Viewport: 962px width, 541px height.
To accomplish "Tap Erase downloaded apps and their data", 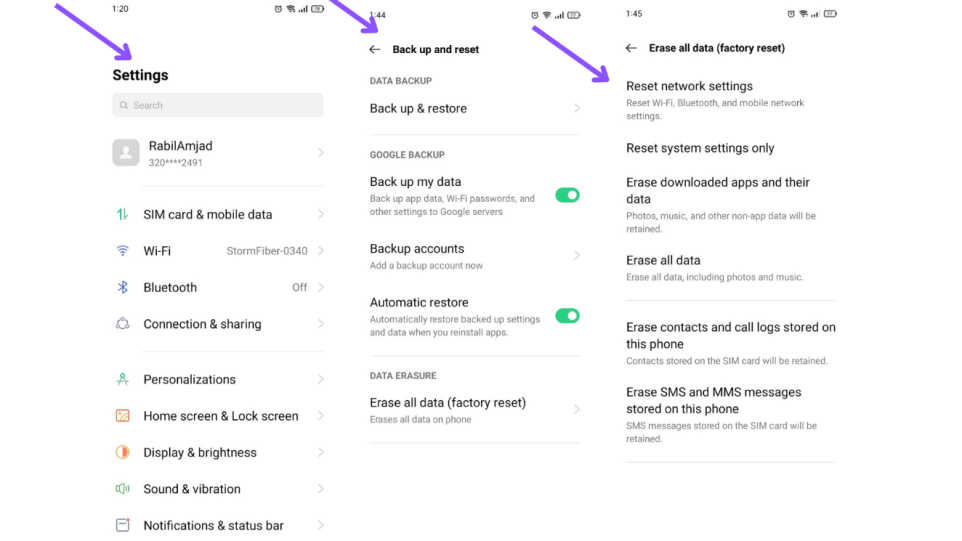I will pos(718,190).
